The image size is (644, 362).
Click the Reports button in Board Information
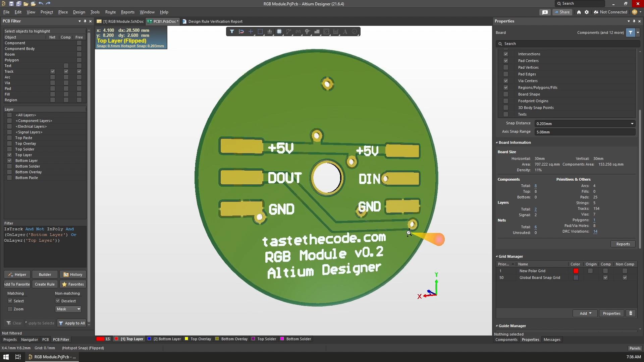coord(623,244)
